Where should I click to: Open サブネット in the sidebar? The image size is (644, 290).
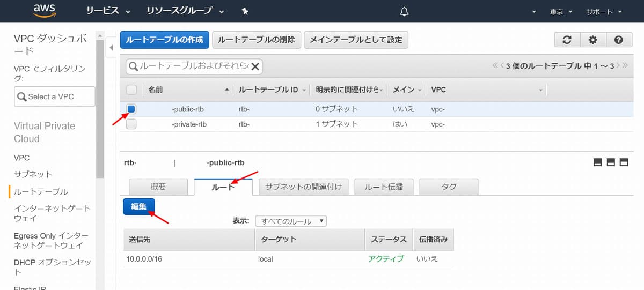pos(33,174)
